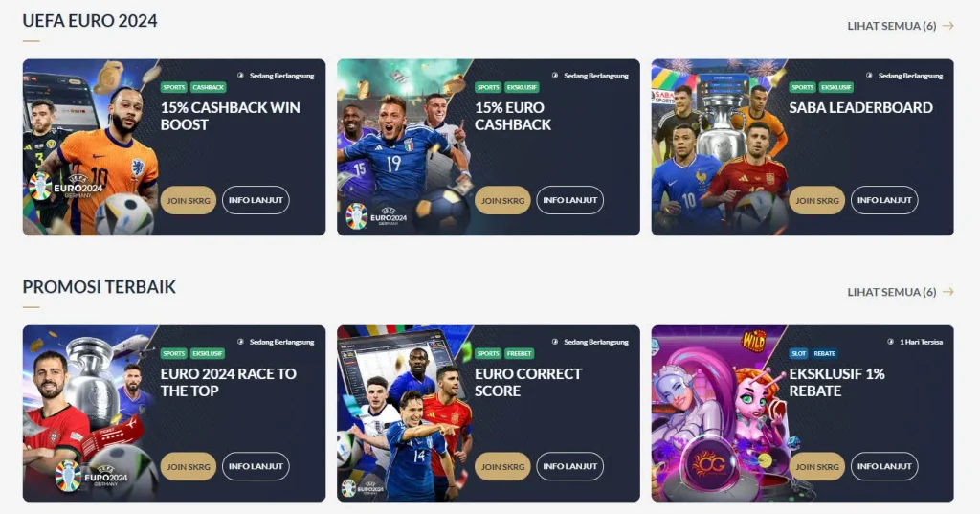This screenshot has height=514, width=980.
Task: Open Lihat Semua (6) for Promosi Terbaik
Action: click(x=892, y=292)
